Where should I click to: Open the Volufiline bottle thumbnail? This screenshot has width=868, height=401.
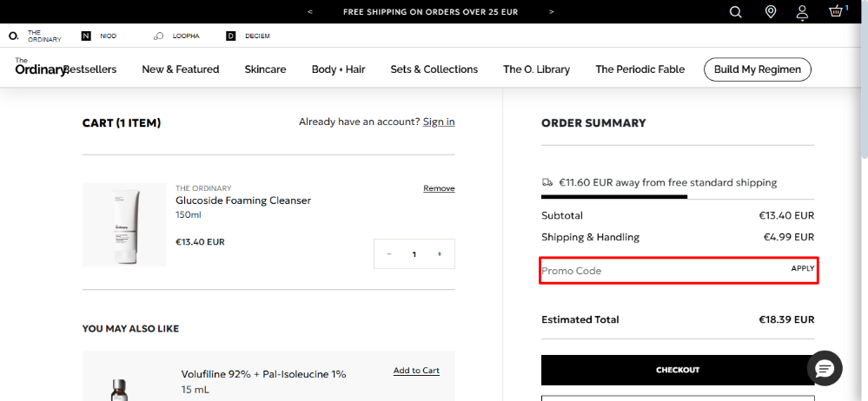point(120,390)
